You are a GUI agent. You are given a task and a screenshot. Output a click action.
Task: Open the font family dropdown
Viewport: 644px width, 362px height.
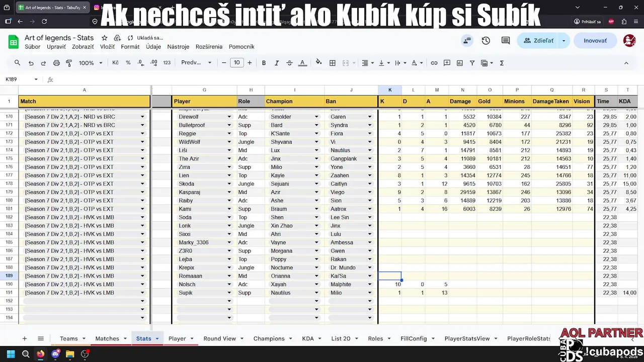coord(197,63)
